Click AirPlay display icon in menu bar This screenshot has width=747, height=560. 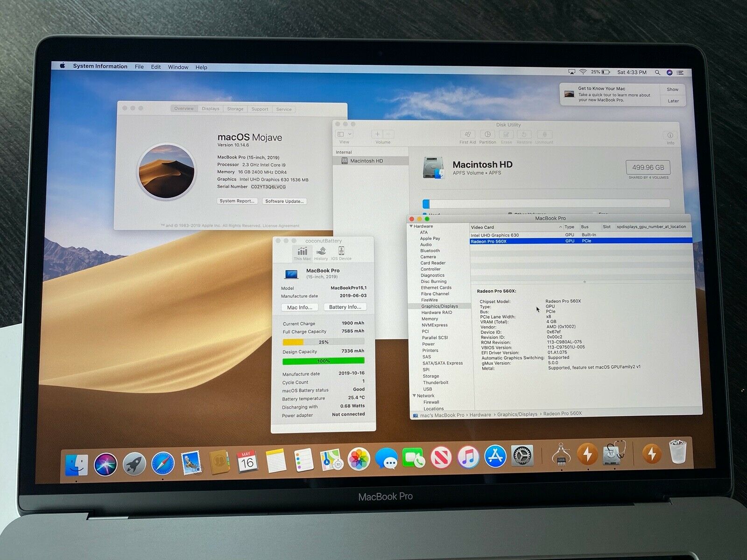pyautogui.click(x=571, y=72)
